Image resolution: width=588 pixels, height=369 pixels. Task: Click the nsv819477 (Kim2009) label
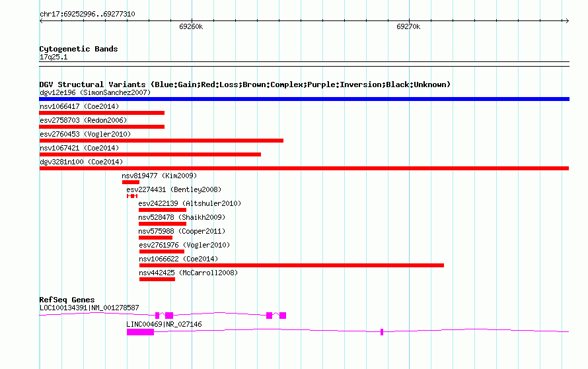(159, 176)
